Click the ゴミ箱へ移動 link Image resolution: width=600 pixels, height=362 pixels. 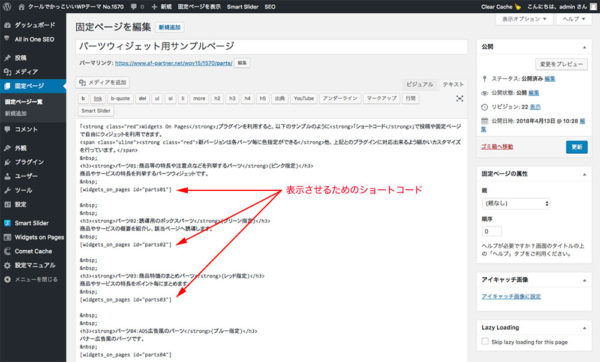tap(497, 147)
